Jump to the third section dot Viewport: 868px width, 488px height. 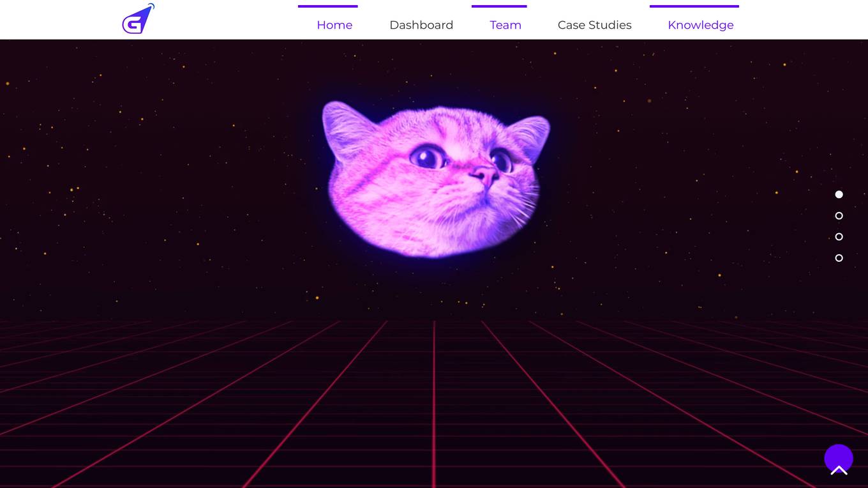tap(839, 237)
